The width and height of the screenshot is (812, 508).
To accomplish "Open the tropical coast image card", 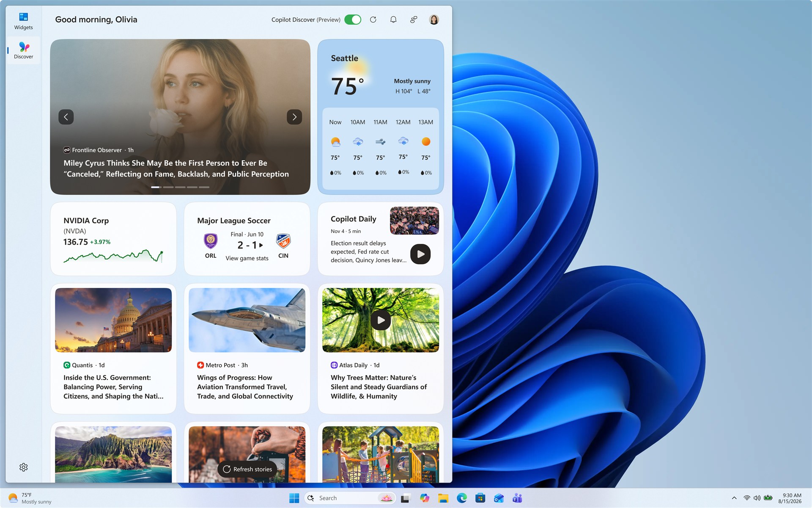I will 113,454.
